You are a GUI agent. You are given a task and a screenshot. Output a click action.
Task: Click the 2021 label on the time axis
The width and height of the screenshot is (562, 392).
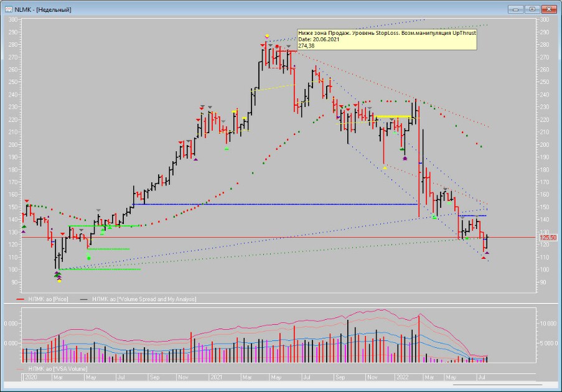click(216, 377)
